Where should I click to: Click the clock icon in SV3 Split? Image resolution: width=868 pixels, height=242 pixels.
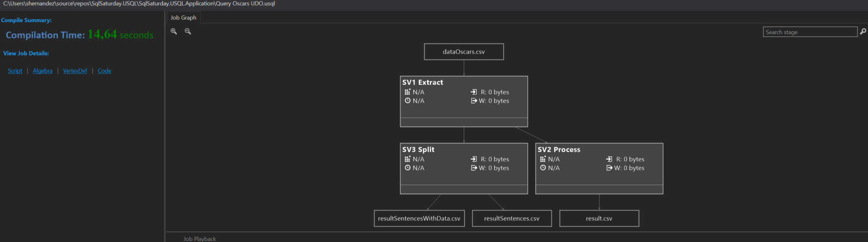tap(407, 168)
